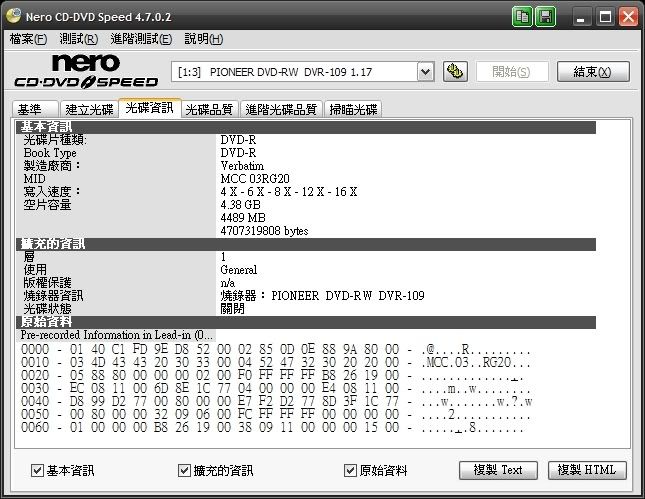Viewport: 645px width, 499px height.
Task: Toggle the 基本資訊 checkbox
Action: click(x=38, y=470)
